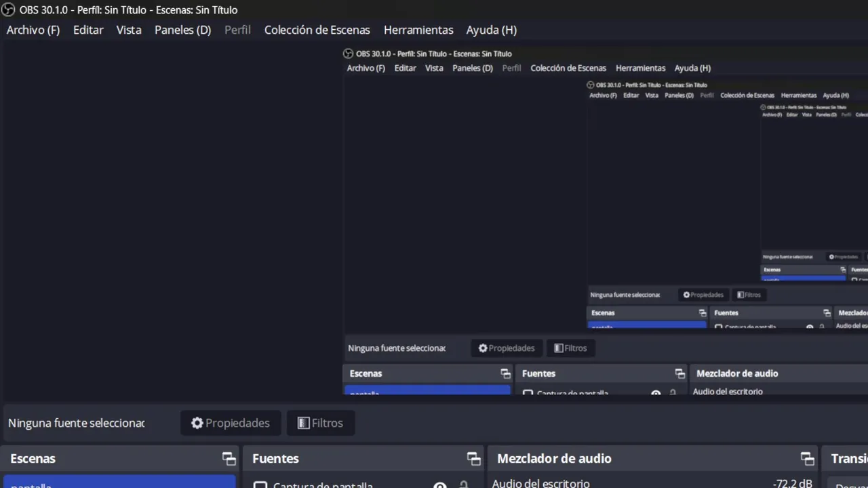The width and height of the screenshot is (868, 488).
Task: Open the Ayuda (H) menu in main window
Action: [x=492, y=30]
